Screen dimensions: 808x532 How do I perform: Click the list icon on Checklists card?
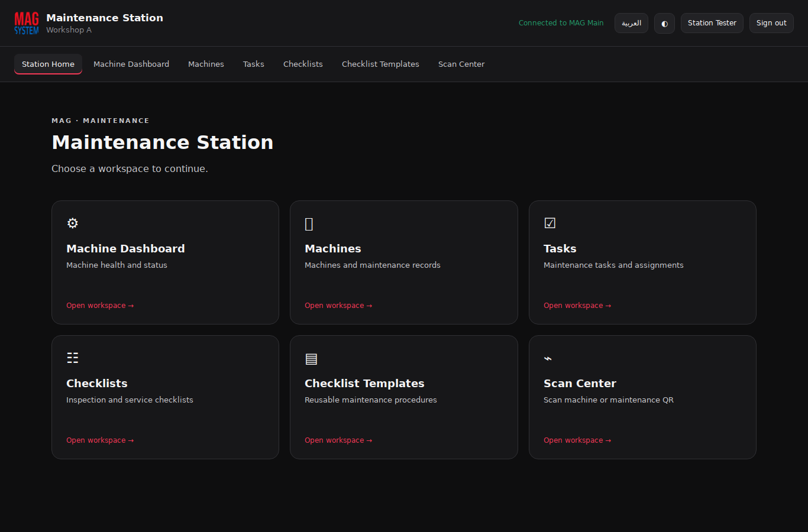[73, 358]
